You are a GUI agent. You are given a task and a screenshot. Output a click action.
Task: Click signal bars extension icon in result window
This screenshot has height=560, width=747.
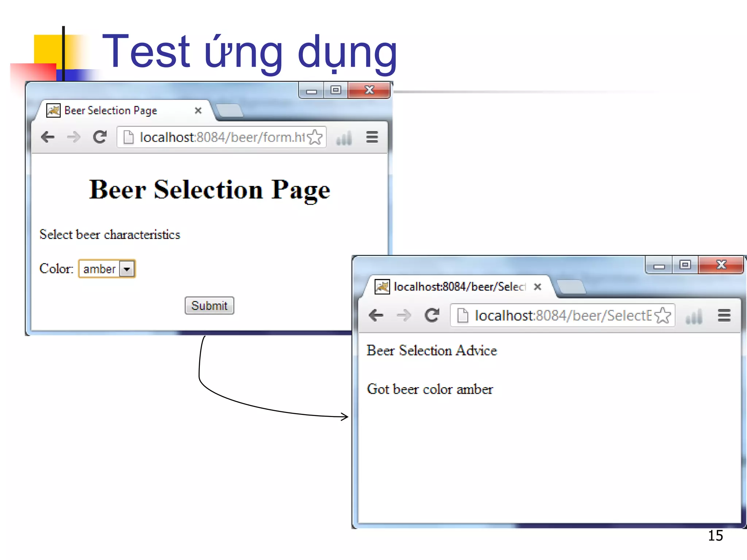(x=694, y=316)
